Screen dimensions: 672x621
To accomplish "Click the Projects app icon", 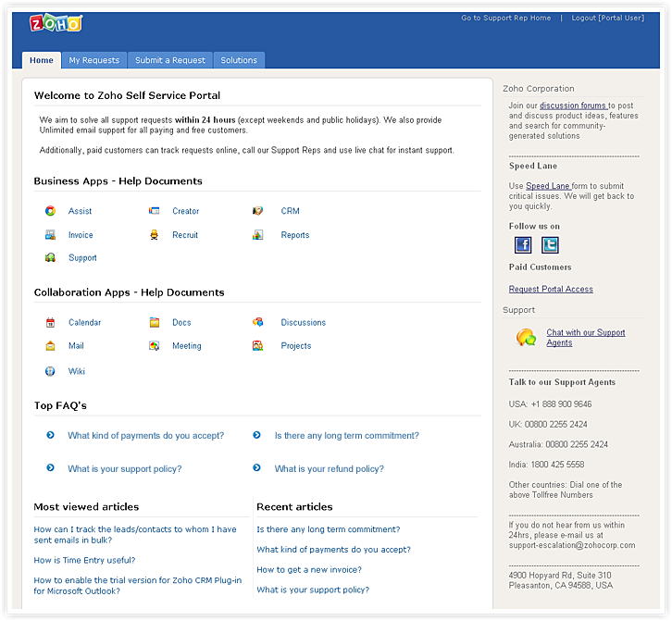I will coord(258,346).
